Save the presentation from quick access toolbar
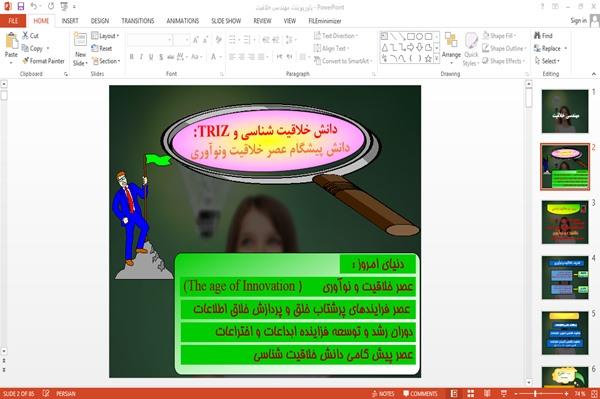This screenshot has height=399, width=600. pyautogui.click(x=21, y=6)
